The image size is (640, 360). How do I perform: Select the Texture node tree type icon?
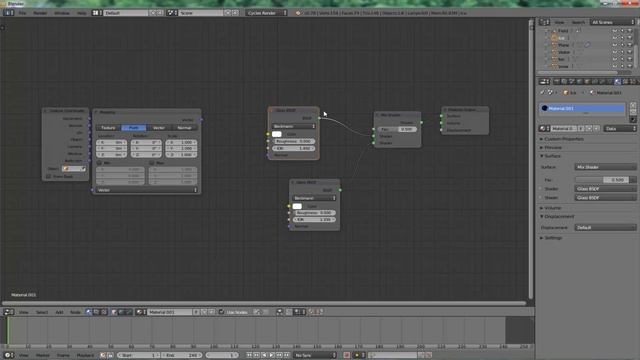coord(104,312)
